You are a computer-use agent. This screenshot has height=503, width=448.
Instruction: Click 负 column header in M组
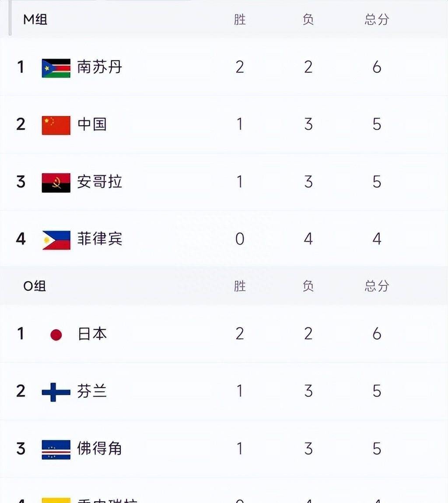308,20
